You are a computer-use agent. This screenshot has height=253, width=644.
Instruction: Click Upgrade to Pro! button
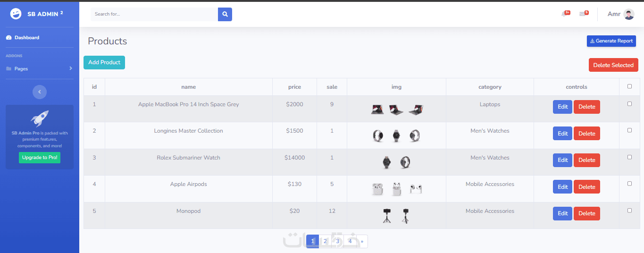40,158
